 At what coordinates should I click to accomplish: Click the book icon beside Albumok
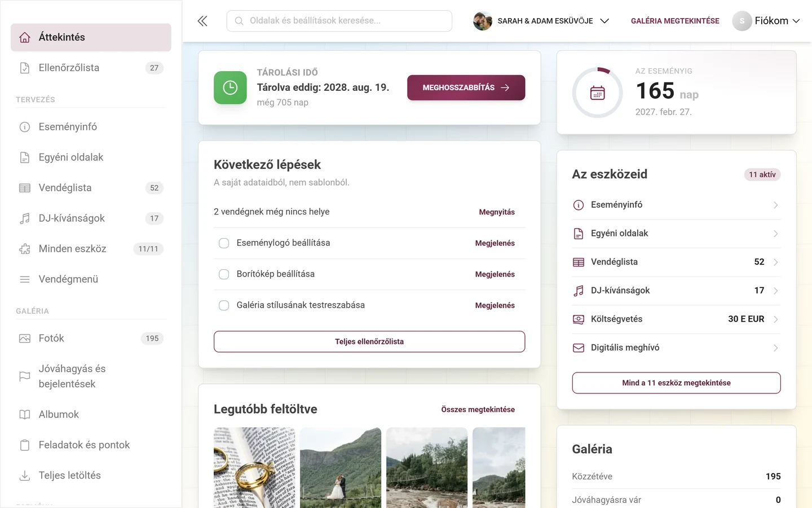25,415
